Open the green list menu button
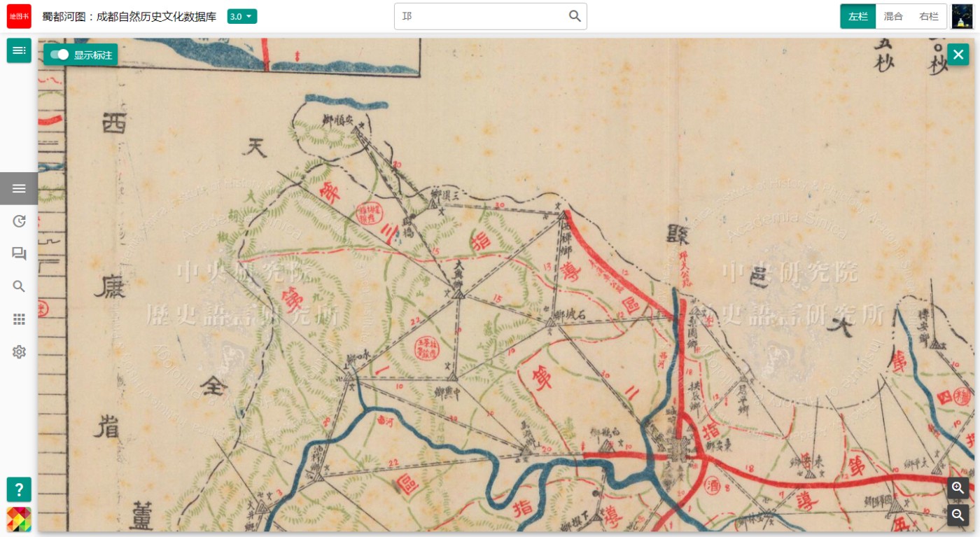 [19, 50]
